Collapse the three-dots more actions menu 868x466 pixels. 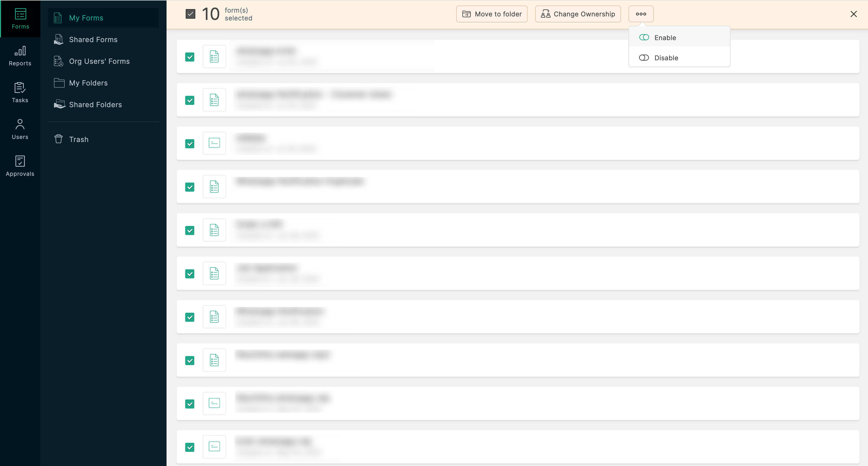click(x=641, y=14)
